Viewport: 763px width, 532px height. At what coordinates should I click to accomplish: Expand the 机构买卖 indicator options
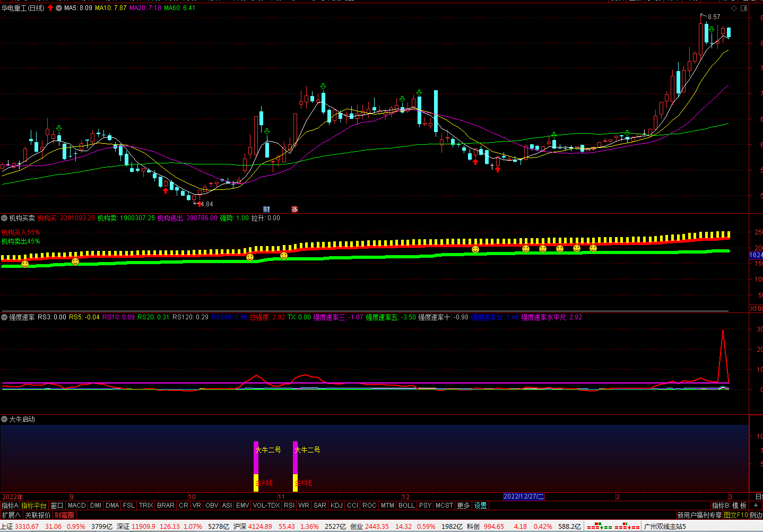[4, 218]
